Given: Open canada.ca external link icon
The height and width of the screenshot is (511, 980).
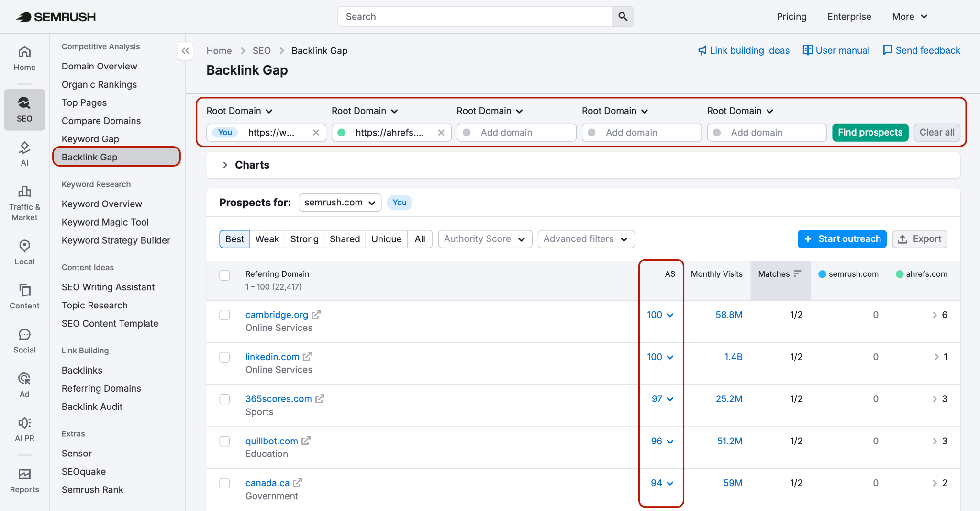Looking at the screenshot, I should click(x=298, y=483).
